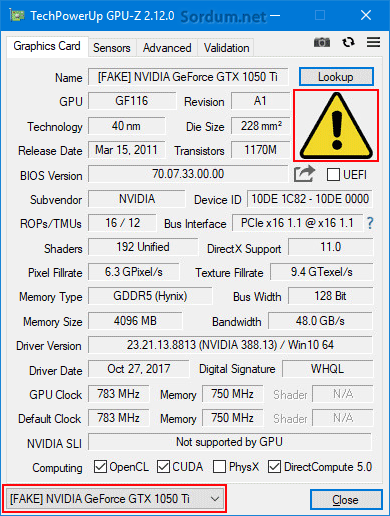Click the Driver Date field Oct 27, 2017
This screenshot has height=516, width=390.
click(139, 369)
